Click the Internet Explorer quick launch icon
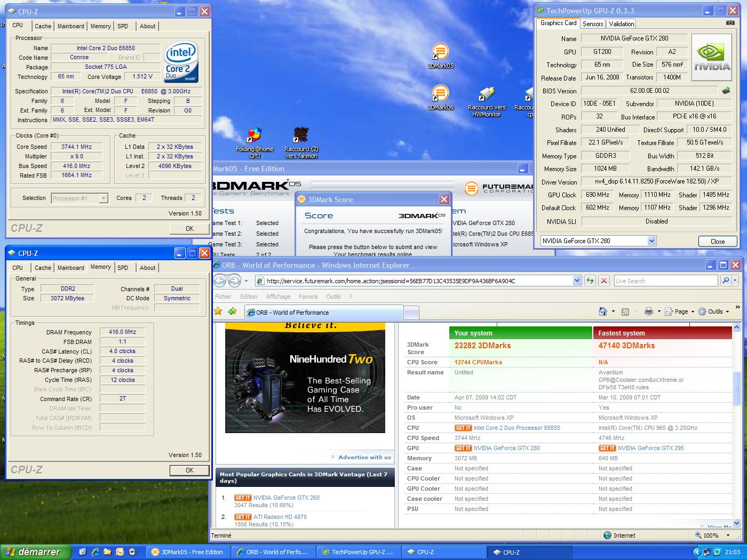The image size is (747, 560). 96,552
